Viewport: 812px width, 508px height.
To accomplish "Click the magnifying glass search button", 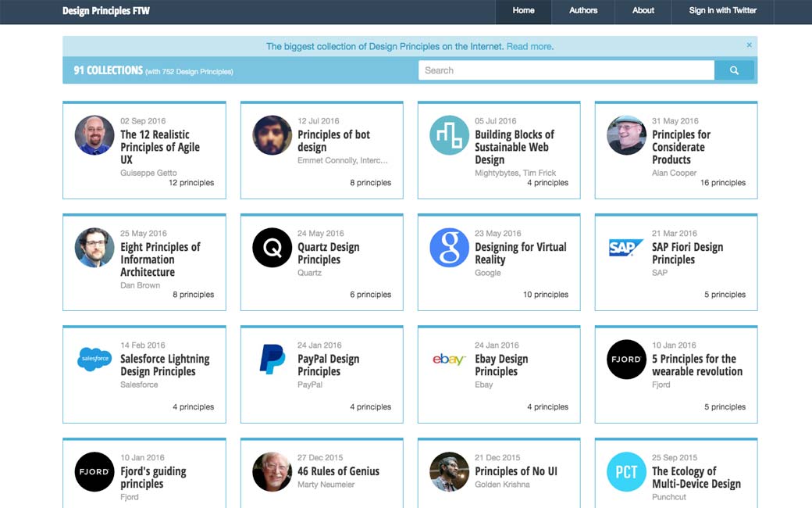I will point(734,70).
